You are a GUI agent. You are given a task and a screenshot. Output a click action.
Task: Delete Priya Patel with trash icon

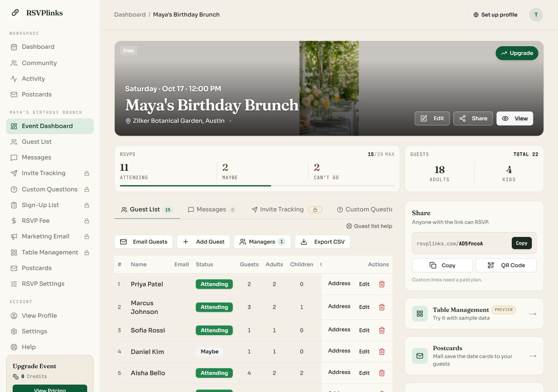pyautogui.click(x=382, y=284)
